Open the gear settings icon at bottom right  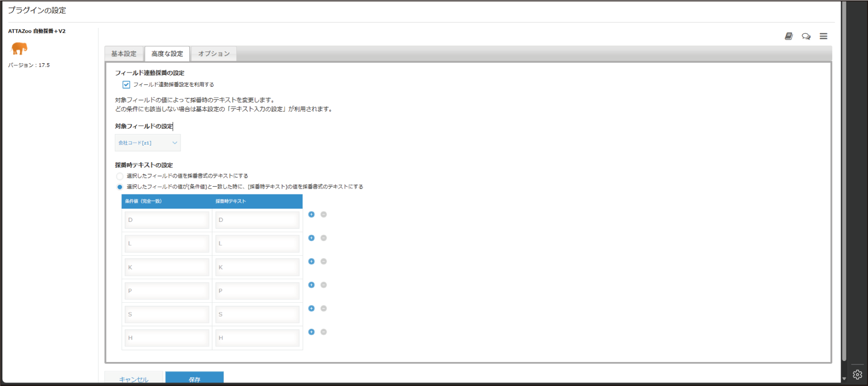coord(857,375)
